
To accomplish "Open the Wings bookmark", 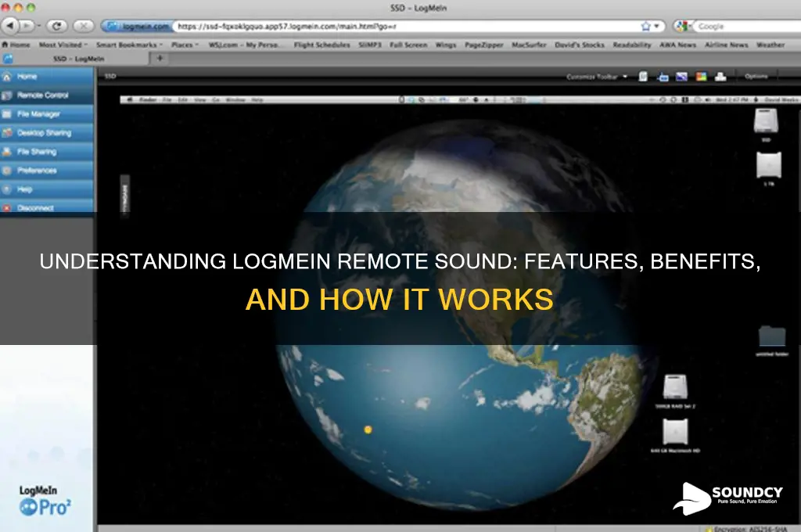I will coord(445,45).
